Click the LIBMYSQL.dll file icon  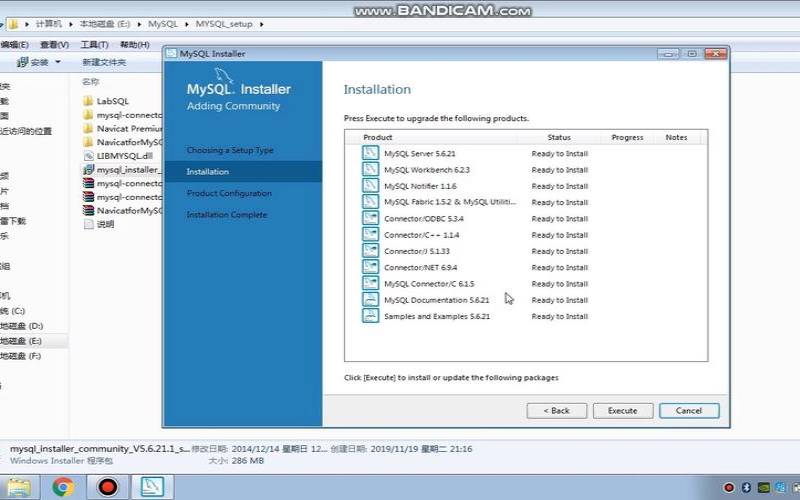click(x=88, y=156)
